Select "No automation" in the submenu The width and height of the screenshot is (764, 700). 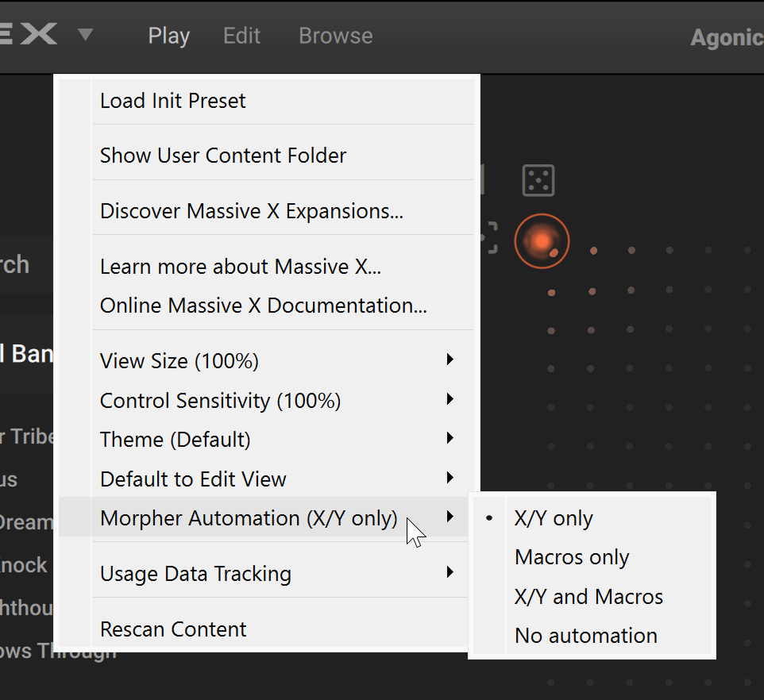click(585, 635)
